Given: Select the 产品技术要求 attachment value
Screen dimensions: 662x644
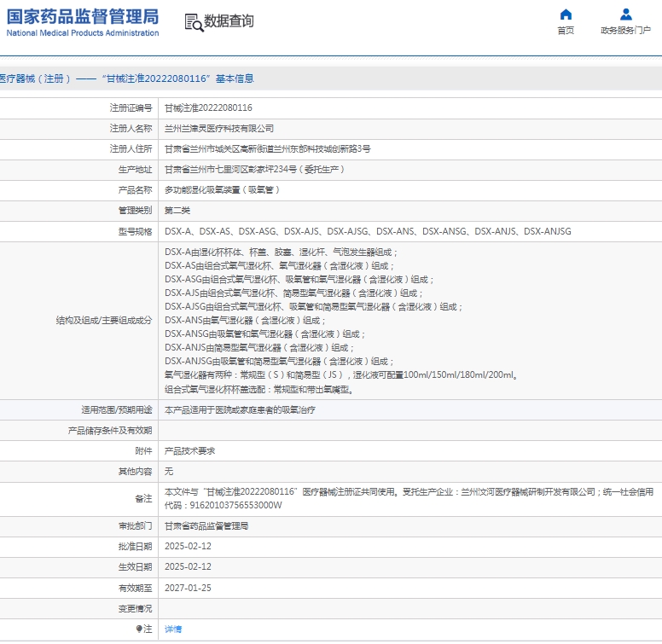Looking at the screenshot, I should 190,451.
